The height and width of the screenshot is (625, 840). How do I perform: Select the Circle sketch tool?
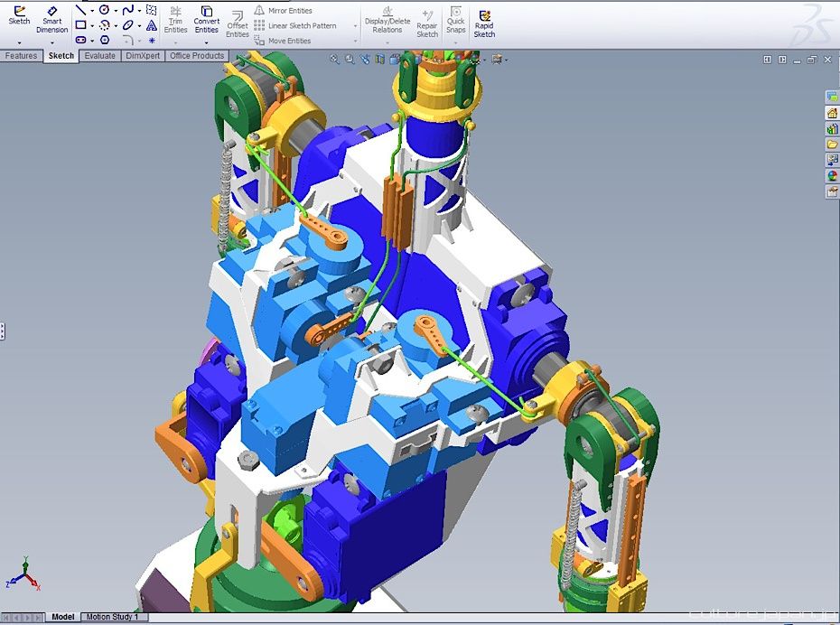[x=105, y=10]
